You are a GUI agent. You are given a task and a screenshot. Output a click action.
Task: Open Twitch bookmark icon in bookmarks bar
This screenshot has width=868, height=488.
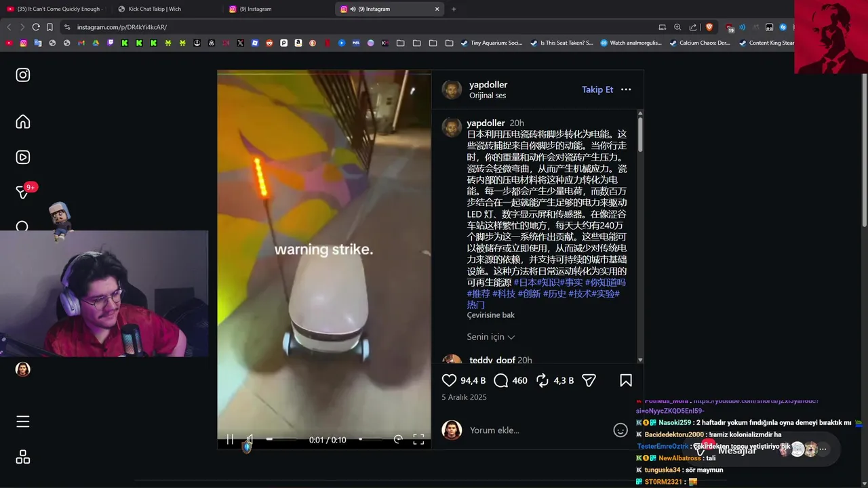pos(111,43)
